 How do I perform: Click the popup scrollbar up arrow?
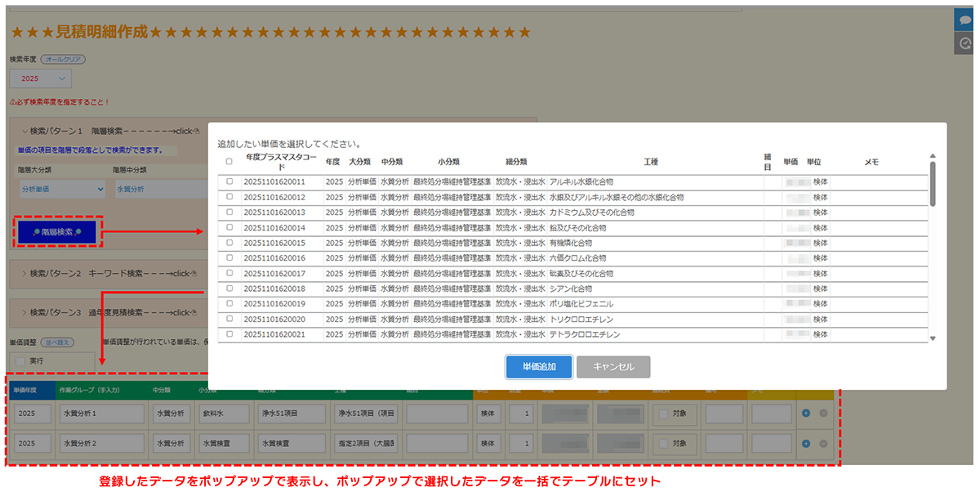click(933, 156)
